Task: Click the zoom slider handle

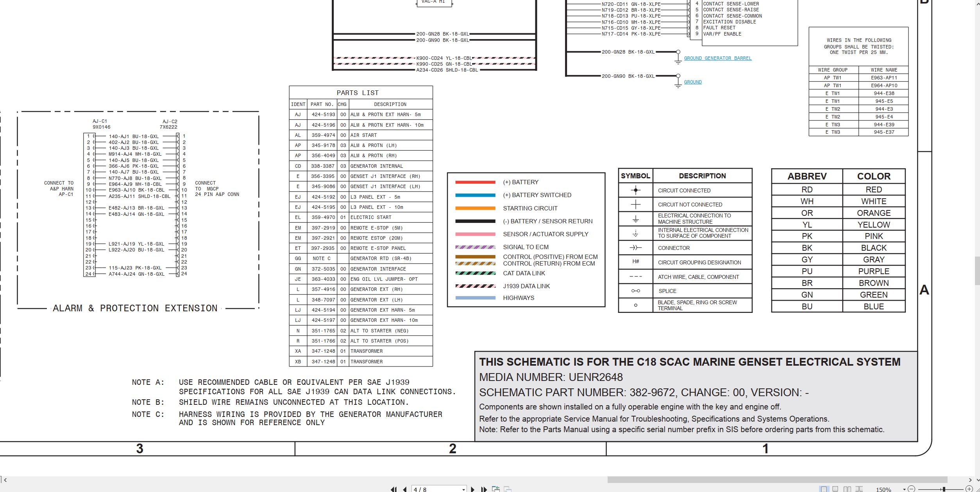Action: click(943, 489)
